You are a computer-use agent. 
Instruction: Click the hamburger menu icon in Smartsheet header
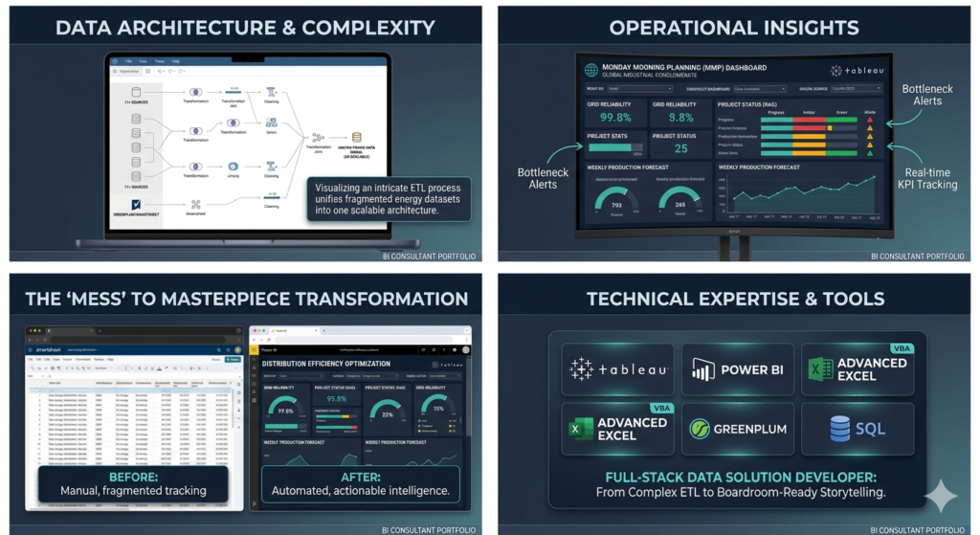pyautogui.click(x=30, y=350)
